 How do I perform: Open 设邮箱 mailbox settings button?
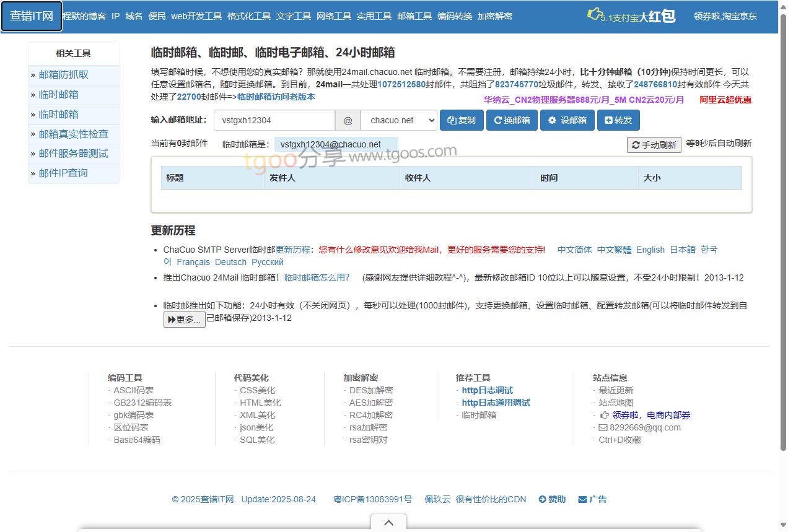567,120
